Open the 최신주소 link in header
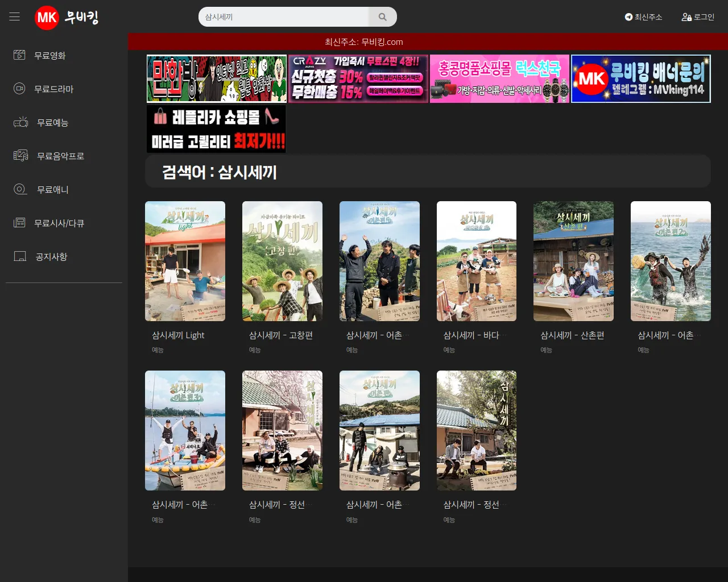Image resolution: width=728 pixels, height=582 pixels. [x=643, y=17]
